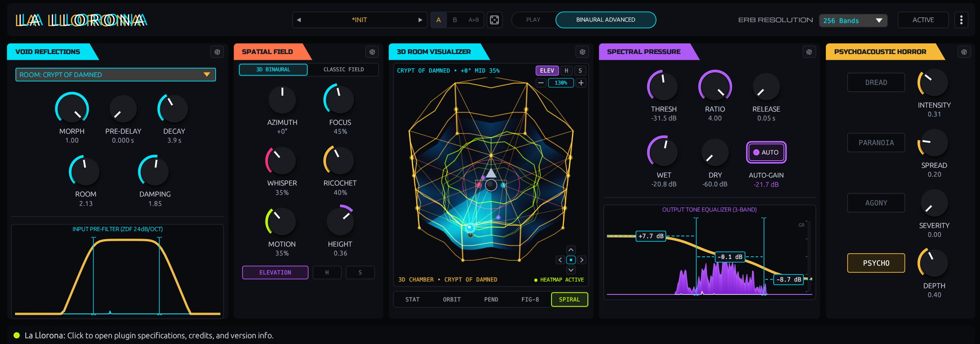980x344 pixels.
Task: Randomize the Psychoacoustic Horror panel
Action: click(964, 52)
